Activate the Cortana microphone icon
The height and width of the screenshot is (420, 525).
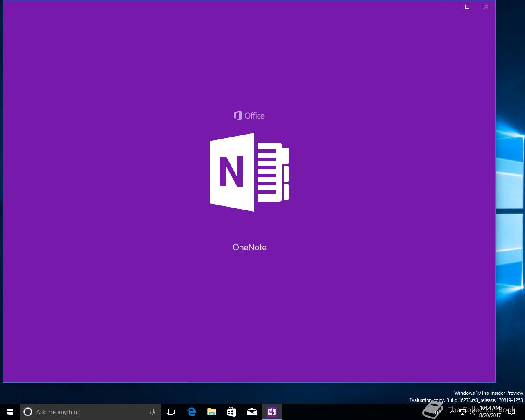click(x=152, y=412)
